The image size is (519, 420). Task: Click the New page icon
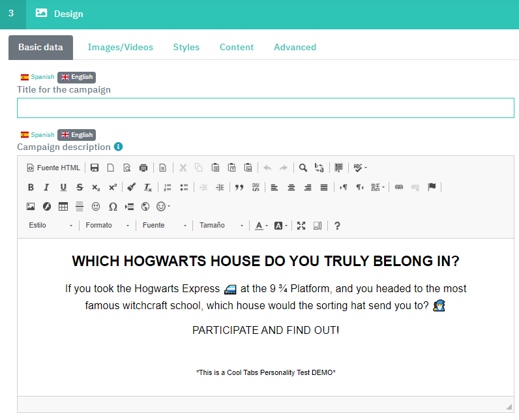(x=111, y=168)
